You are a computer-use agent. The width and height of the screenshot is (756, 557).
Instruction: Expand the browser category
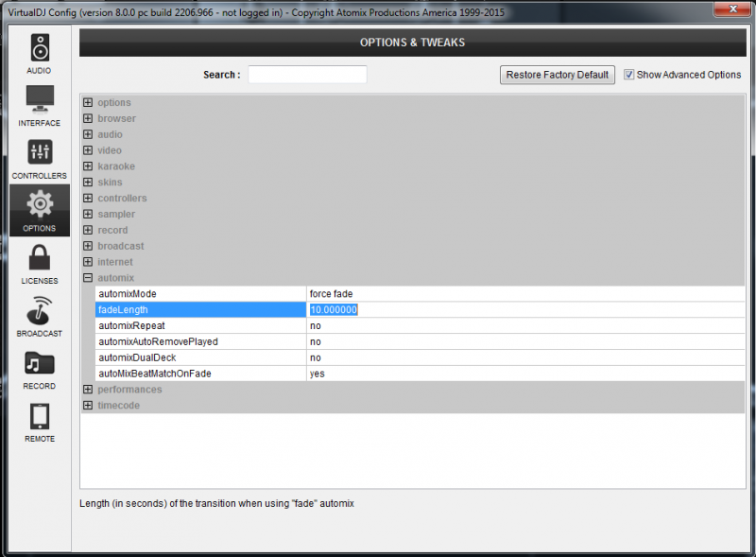click(88, 118)
